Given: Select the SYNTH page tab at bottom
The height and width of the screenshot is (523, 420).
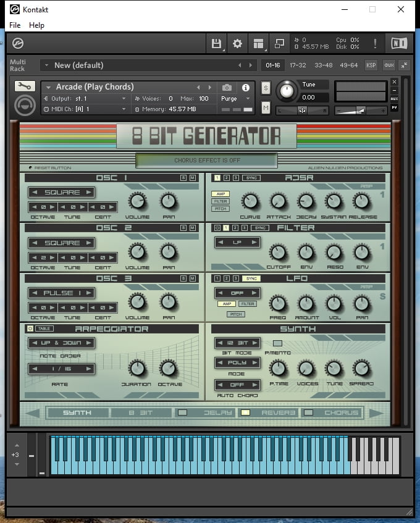Looking at the screenshot, I should (77, 413).
